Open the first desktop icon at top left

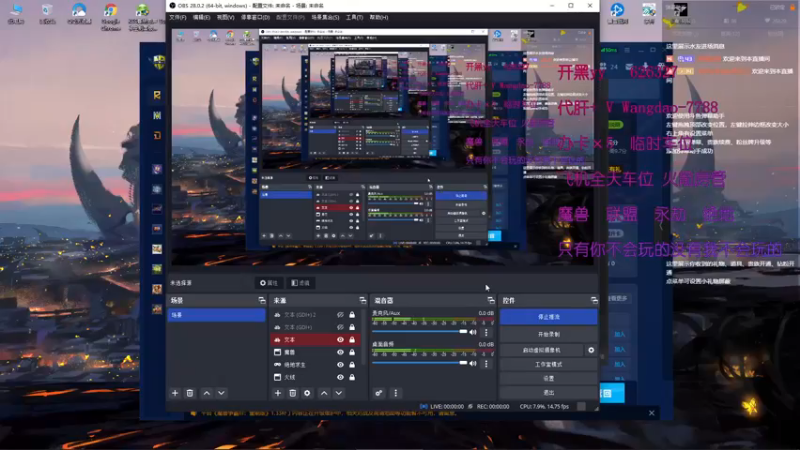coord(16,14)
